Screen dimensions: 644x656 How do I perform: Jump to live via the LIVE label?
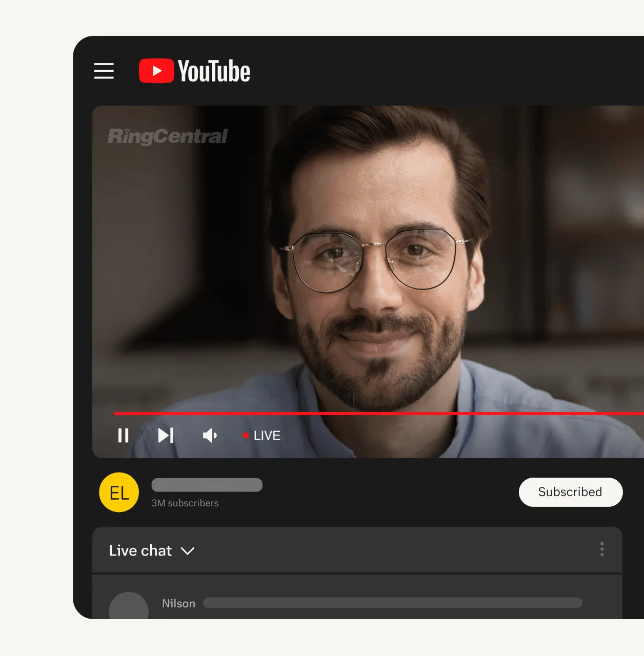267,436
